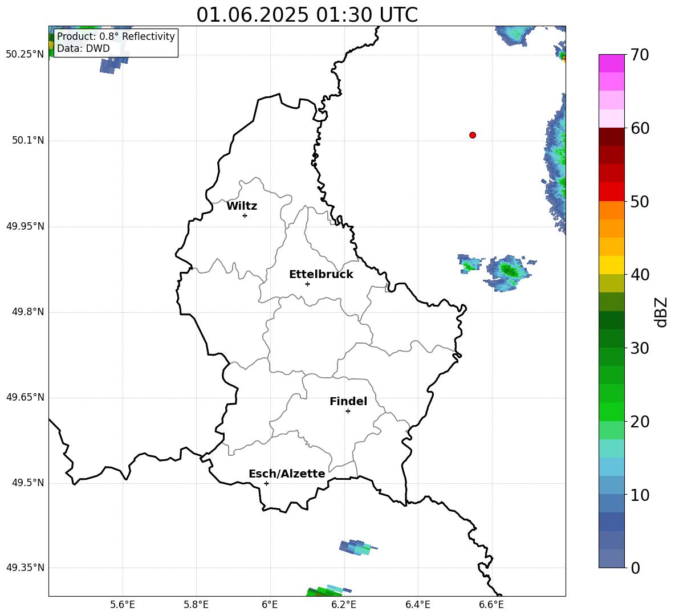Screen dimensions: 675x616
Task: Click the 6°E longitude label
Action: [270, 605]
